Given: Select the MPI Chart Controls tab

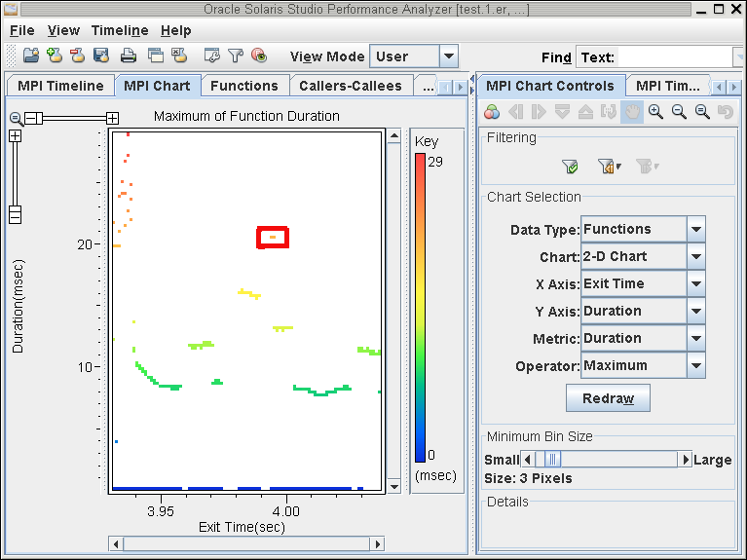Looking at the screenshot, I should click(549, 86).
